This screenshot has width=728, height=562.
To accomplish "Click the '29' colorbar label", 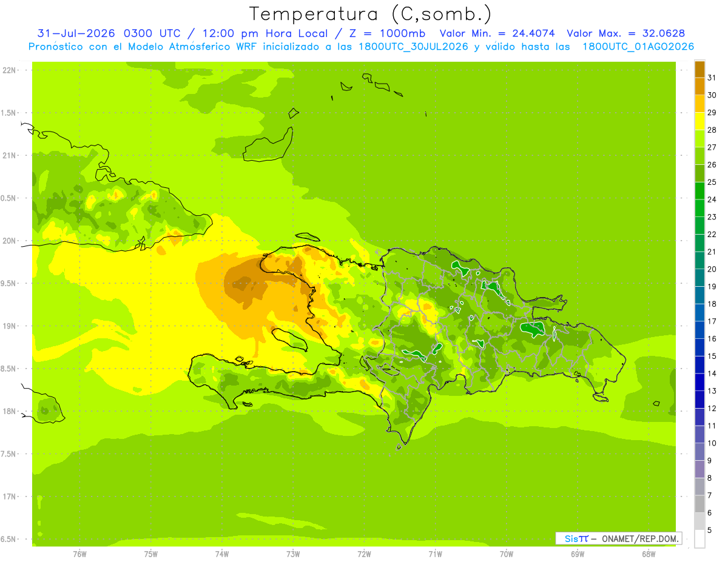I will click(712, 112).
